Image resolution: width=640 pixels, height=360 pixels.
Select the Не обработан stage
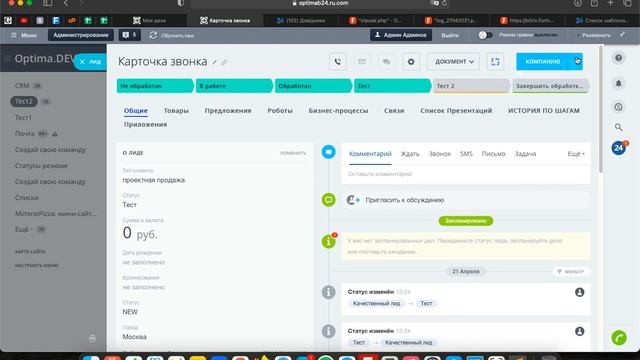point(155,86)
